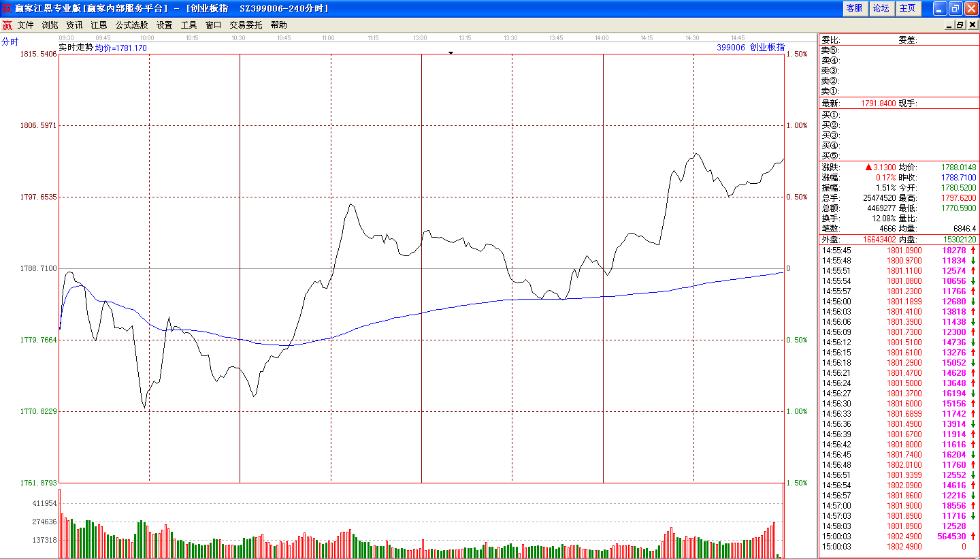Click the 委差 label in quote panel
Screen dimensions: 980x559
point(908,39)
